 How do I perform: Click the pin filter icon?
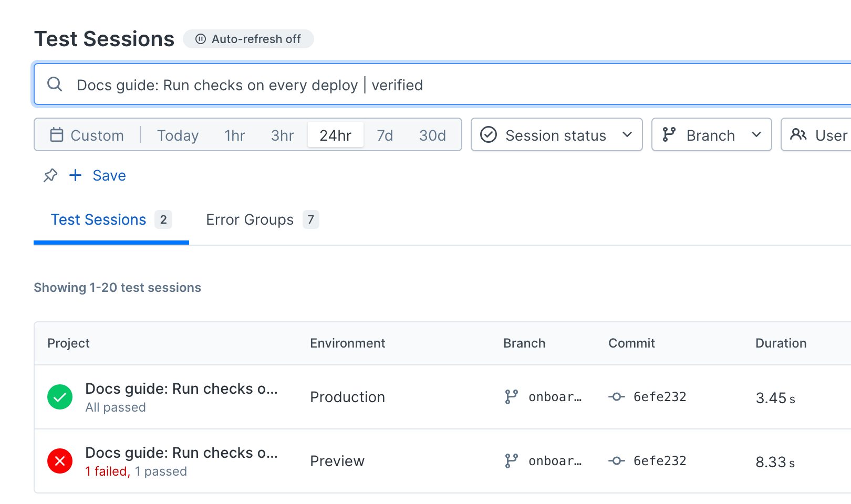click(50, 175)
